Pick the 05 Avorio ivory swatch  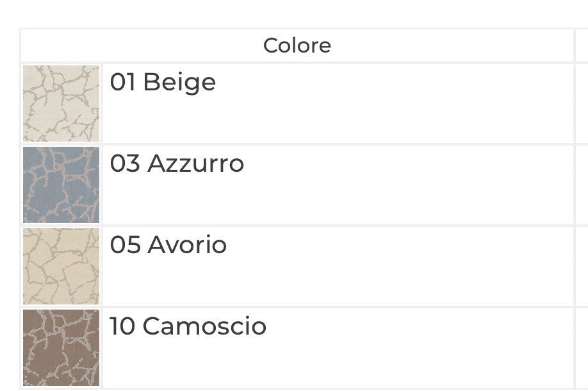pos(61,267)
